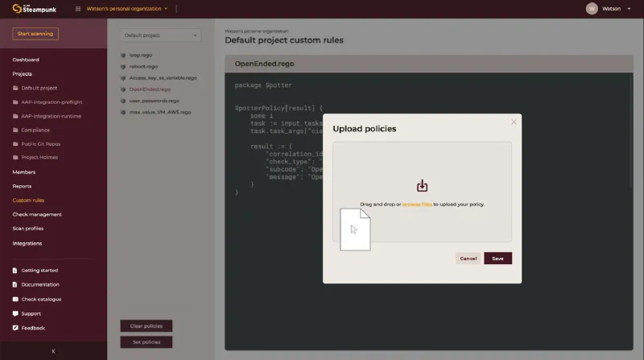Image resolution: width=644 pixels, height=360 pixels.
Task: Open the app grid menu icon
Action: [78, 9]
